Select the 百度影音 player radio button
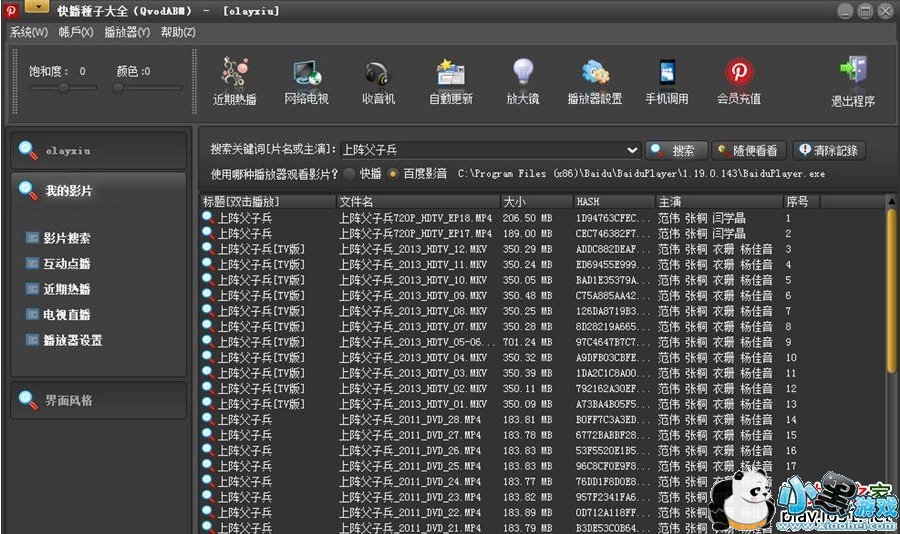Viewport: 900px width, 534px height. [x=393, y=173]
